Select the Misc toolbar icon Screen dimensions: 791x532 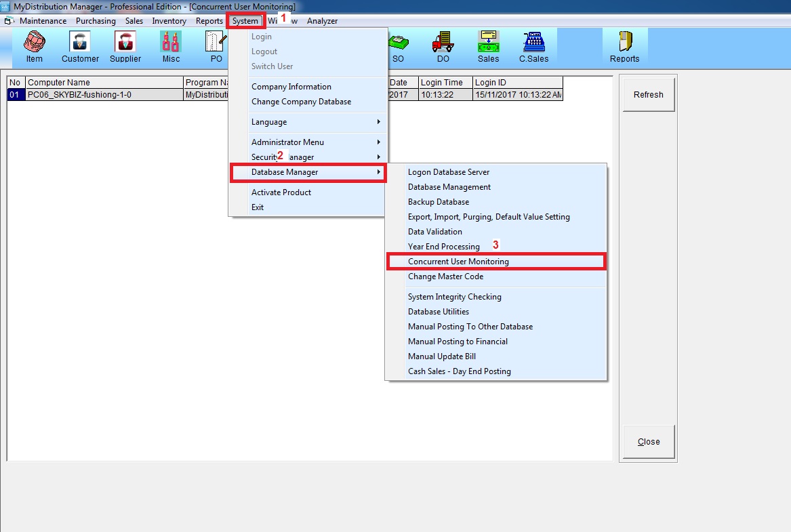coord(171,47)
